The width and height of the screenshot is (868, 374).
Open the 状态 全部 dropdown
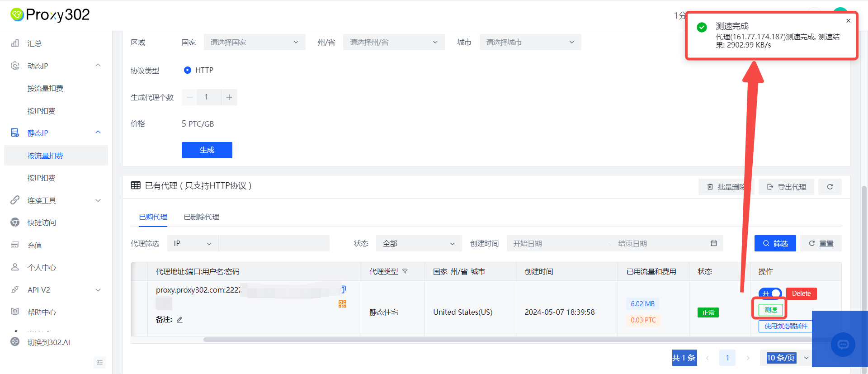(419, 243)
